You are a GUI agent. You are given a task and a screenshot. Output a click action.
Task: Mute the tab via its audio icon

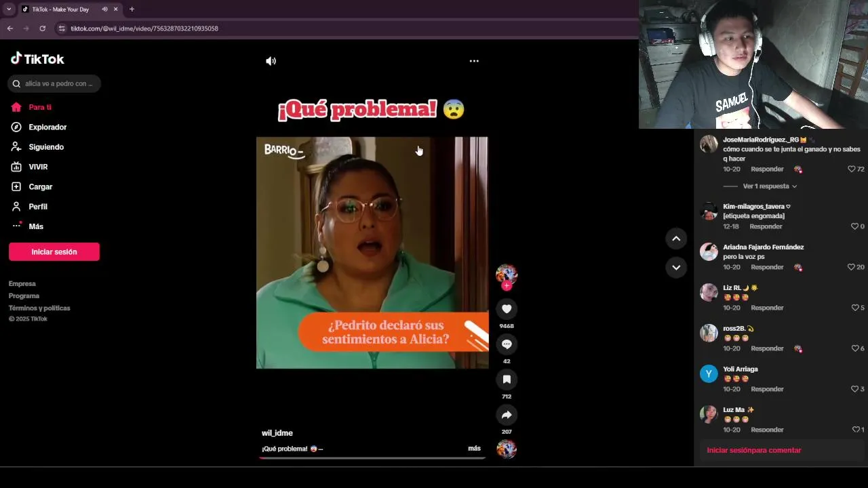tap(104, 9)
